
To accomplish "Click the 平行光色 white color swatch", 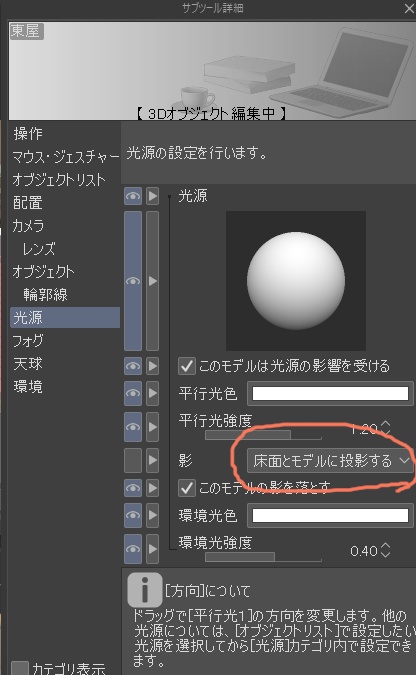I will [x=330, y=393].
